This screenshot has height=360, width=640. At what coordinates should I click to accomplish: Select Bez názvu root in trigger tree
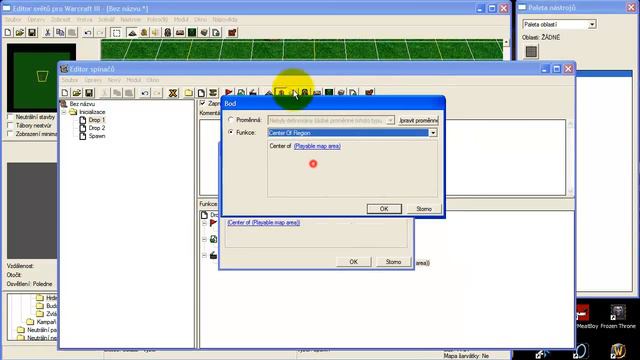pos(82,104)
